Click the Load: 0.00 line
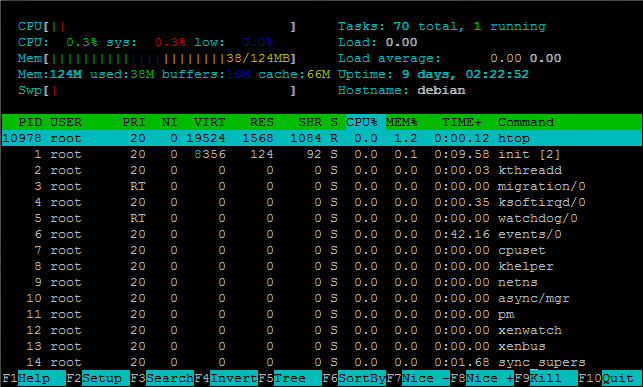Viewport: 643px width, 387px height. [x=378, y=42]
